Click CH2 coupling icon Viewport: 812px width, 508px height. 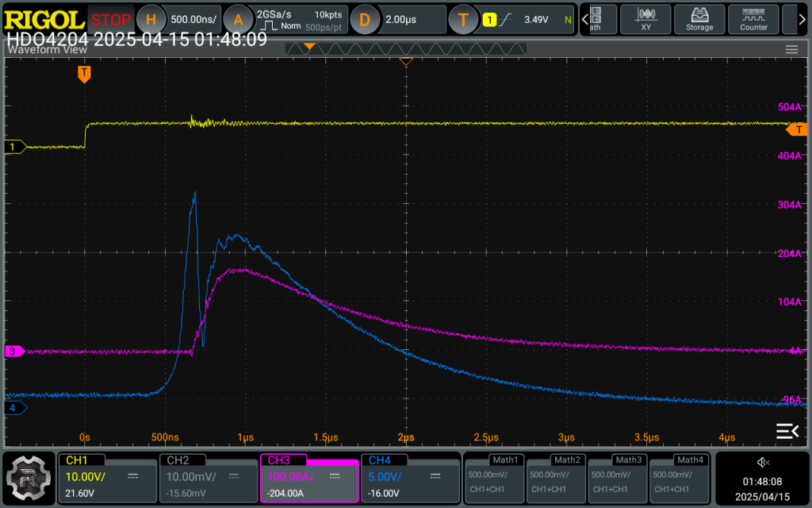point(234,476)
